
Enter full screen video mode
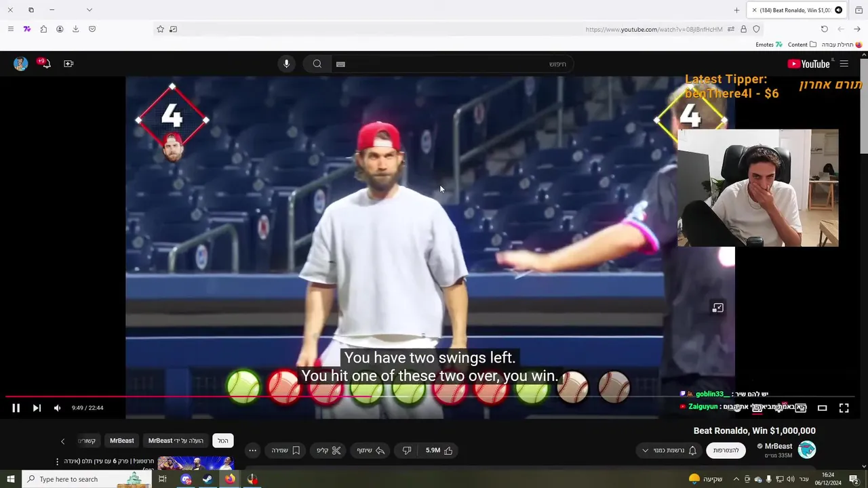point(844,408)
